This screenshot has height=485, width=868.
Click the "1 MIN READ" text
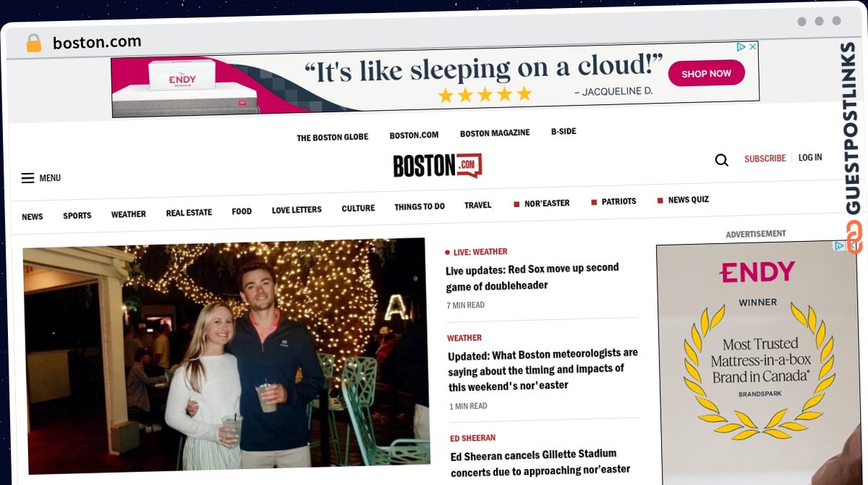pos(468,406)
